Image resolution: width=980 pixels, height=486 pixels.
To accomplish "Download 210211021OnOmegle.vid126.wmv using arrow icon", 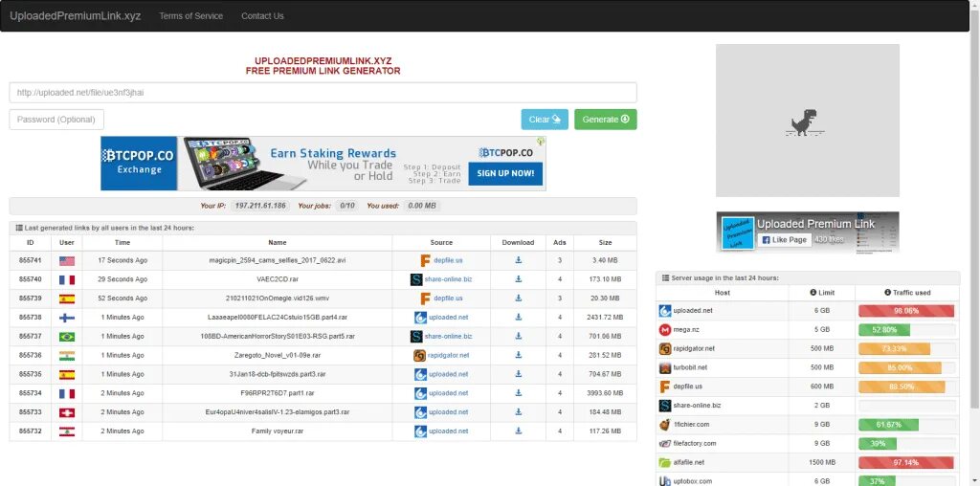I will coord(518,298).
